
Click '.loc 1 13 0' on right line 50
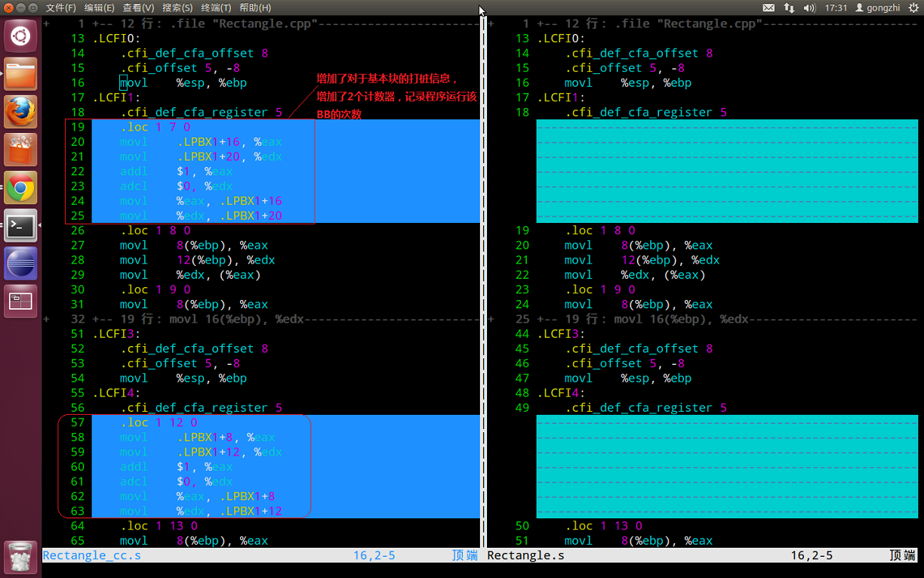point(603,526)
